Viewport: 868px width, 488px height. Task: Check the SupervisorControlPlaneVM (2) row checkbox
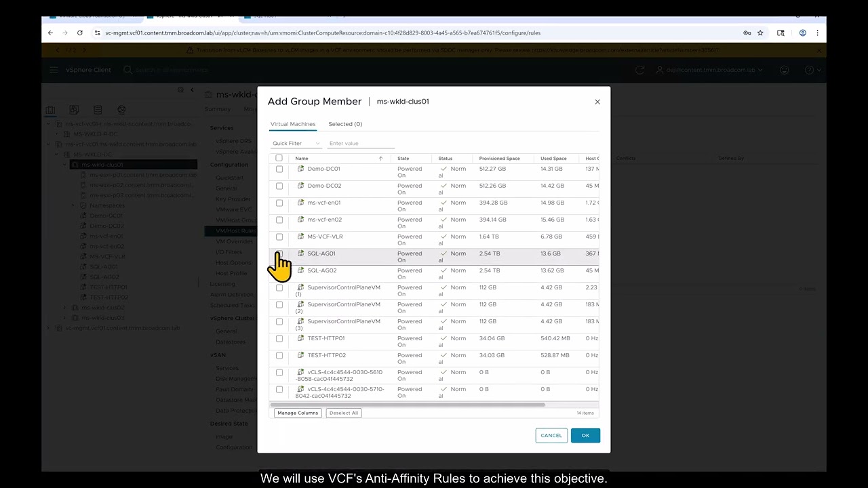pos(279,304)
